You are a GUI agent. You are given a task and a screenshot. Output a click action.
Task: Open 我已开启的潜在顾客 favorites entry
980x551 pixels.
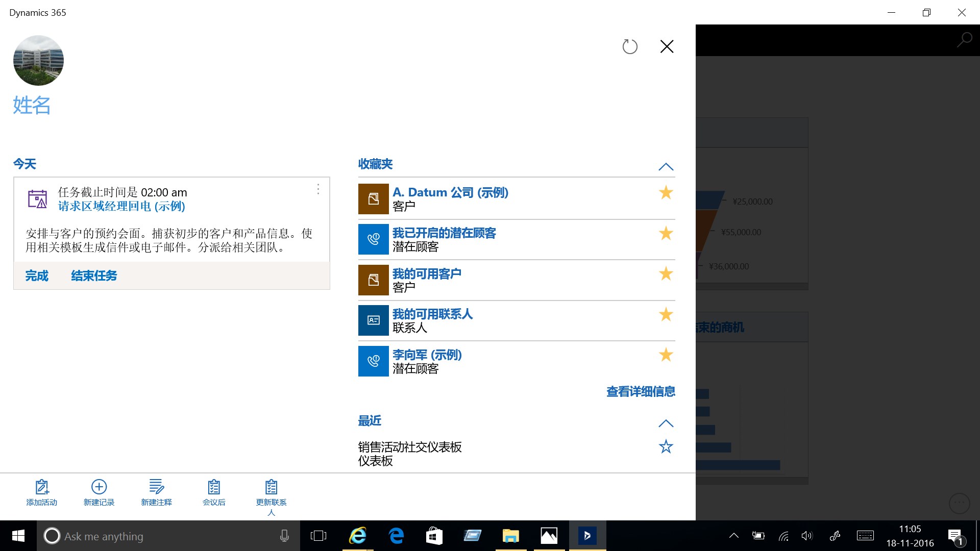coord(444,233)
